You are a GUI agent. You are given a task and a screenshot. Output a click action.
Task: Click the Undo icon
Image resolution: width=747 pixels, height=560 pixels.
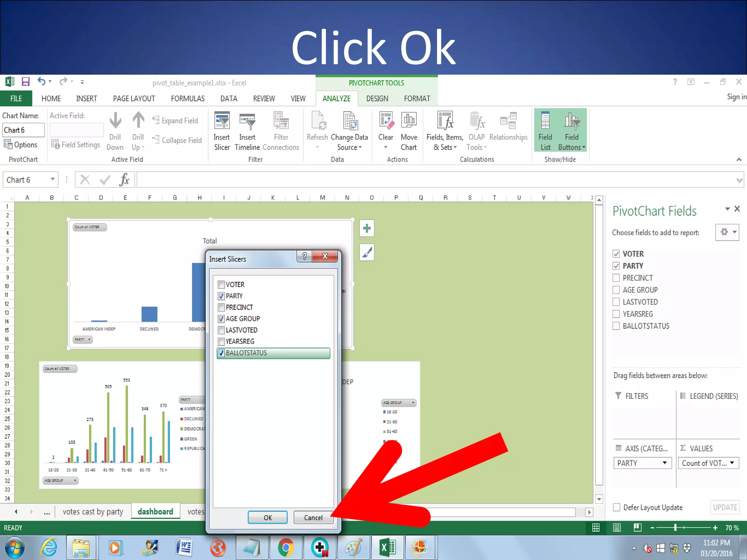[x=41, y=81]
